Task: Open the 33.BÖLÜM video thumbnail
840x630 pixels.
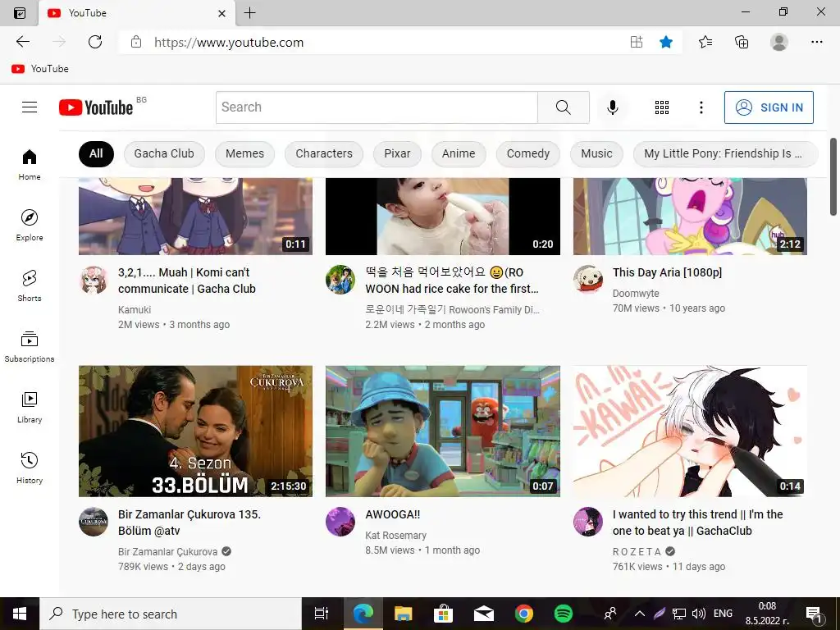Action: tap(195, 431)
